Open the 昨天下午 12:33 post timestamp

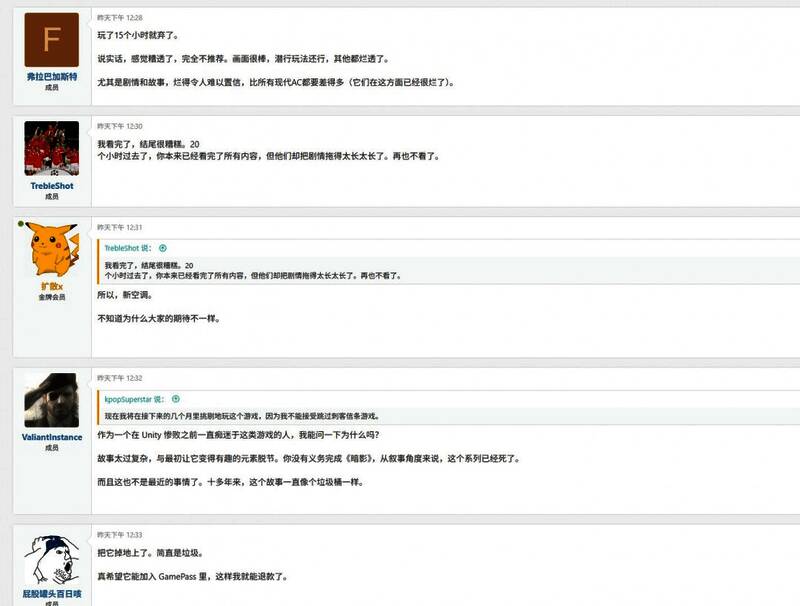pos(120,535)
